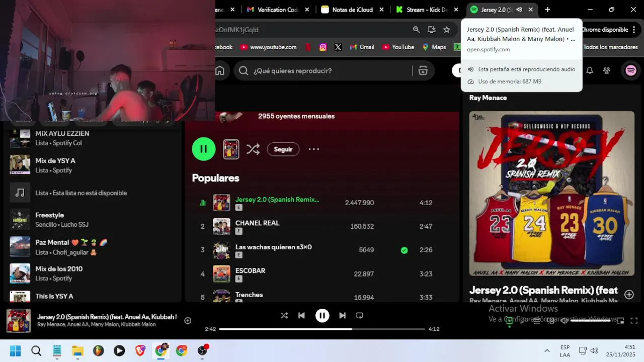
Task: Bookmark this page with the star icon
Action: (x=446, y=30)
